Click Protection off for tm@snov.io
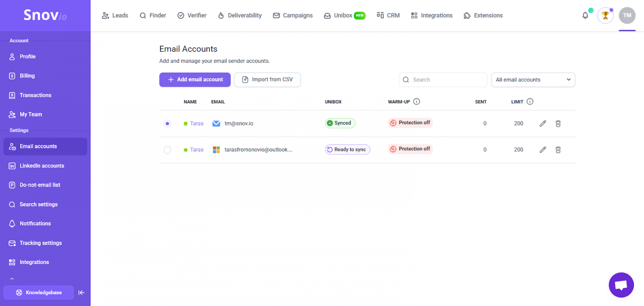Viewport: 644px width, 306px height. [410, 123]
